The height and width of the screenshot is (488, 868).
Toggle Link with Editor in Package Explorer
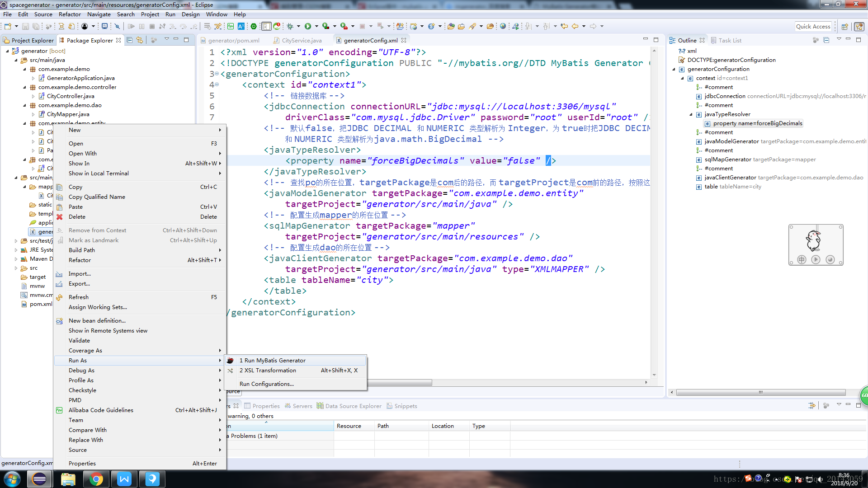(x=140, y=40)
